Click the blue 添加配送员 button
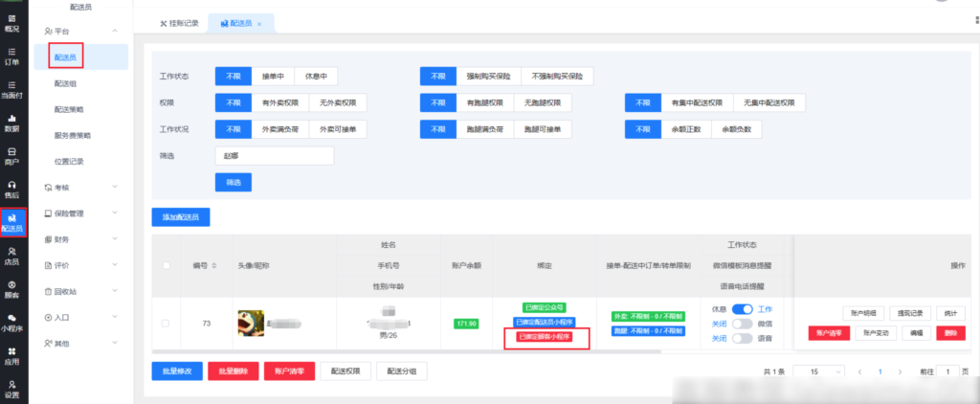Viewport: 980px width, 404px height. click(x=181, y=217)
